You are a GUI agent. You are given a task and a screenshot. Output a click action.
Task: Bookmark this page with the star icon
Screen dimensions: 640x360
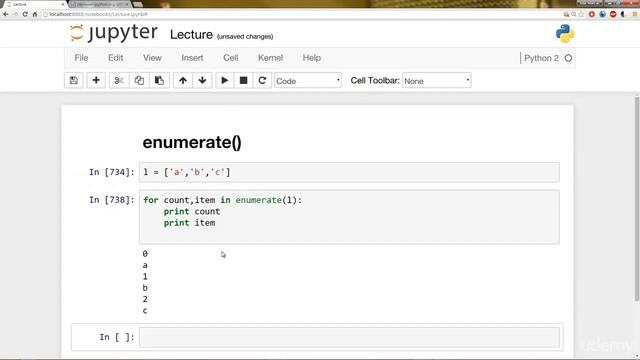581,14
